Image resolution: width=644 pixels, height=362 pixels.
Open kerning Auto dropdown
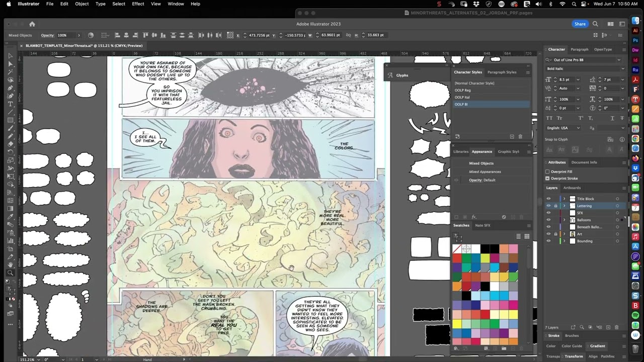coord(578,88)
